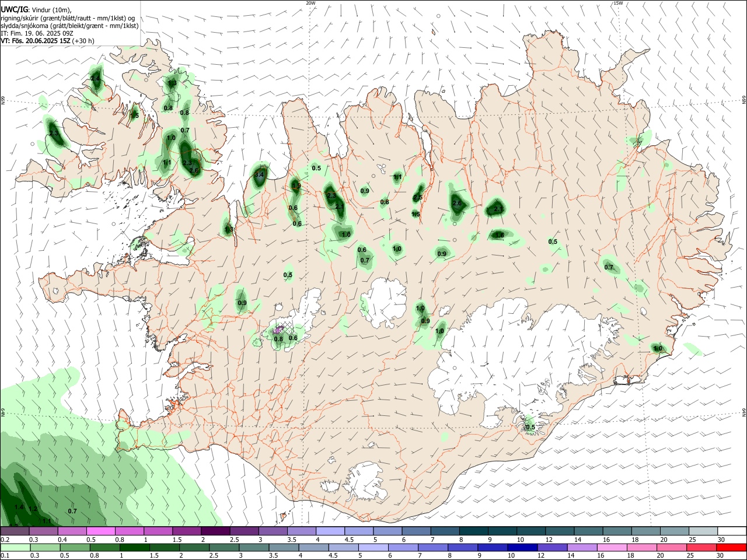Image resolution: width=747 pixels, height=560 pixels.
Task: Select the 'rigning/skúrir' legend description line
Action: (x=68, y=17)
